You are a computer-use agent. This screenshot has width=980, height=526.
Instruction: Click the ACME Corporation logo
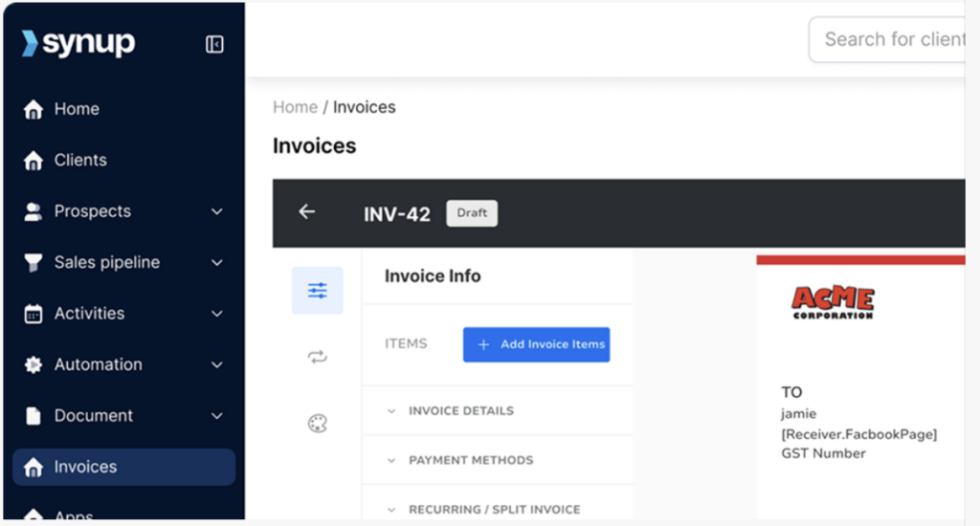(833, 302)
